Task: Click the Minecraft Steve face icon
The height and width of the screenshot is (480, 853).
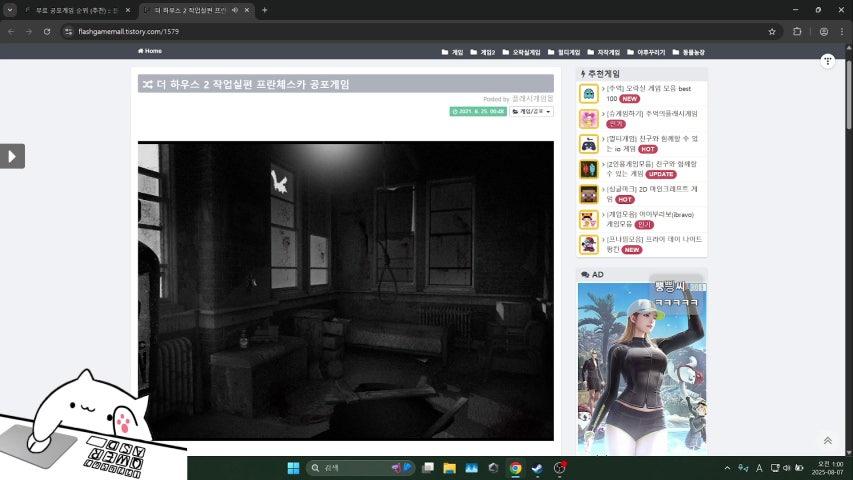Action: (589, 194)
